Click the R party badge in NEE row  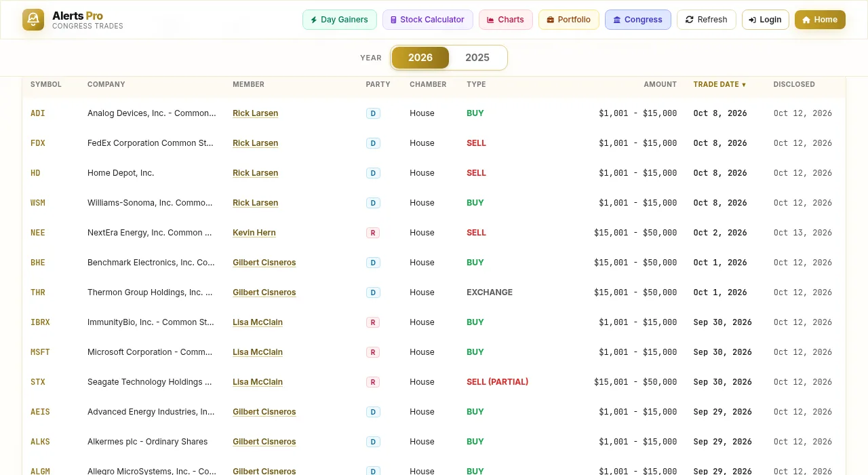point(372,233)
